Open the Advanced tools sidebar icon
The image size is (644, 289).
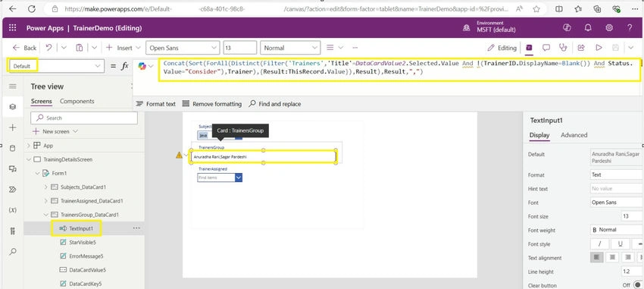(12, 231)
